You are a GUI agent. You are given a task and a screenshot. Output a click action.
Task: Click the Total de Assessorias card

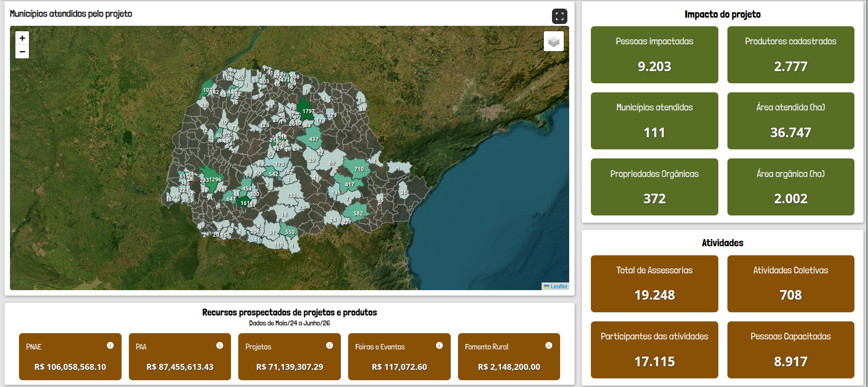[654, 284]
